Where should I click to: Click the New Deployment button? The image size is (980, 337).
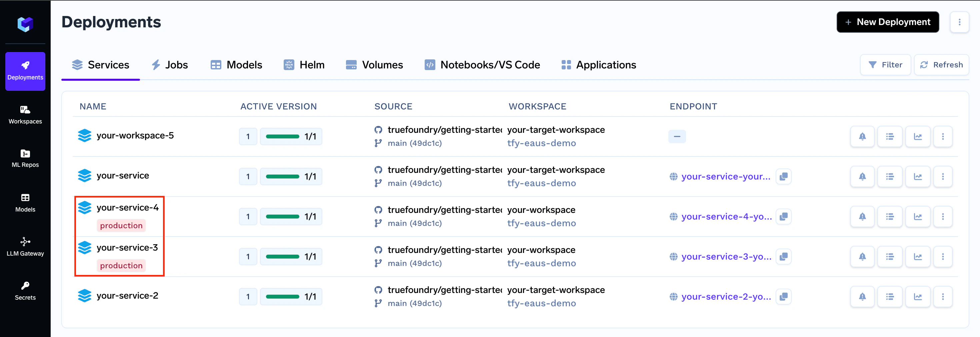(x=887, y=22)
